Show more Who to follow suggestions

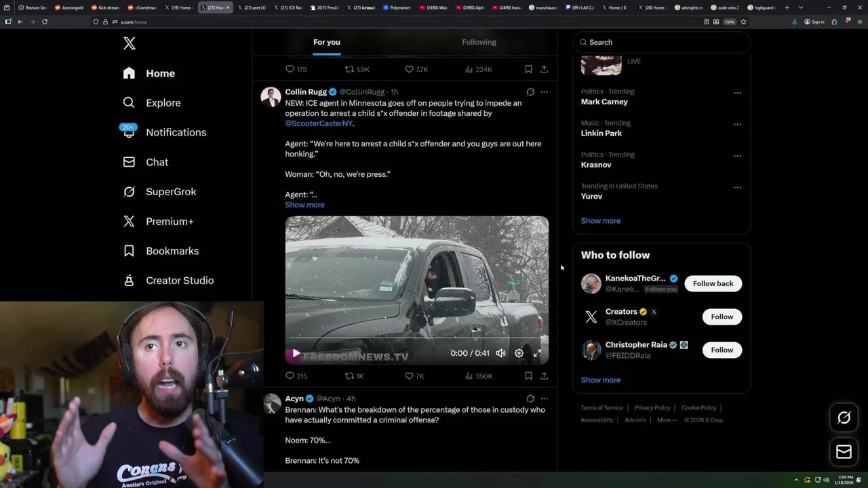tap(600, 380)
